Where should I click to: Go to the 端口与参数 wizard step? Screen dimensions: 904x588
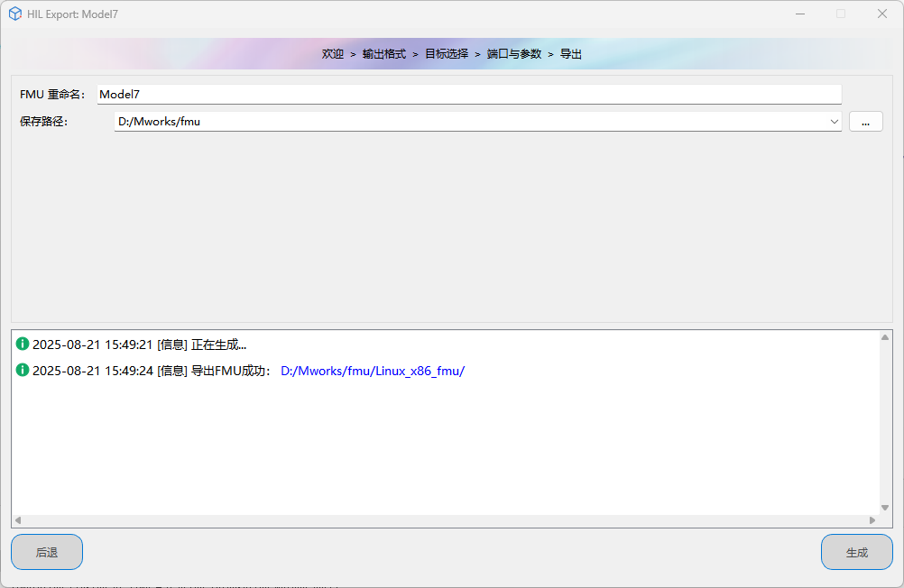click(x=514, y=53)
